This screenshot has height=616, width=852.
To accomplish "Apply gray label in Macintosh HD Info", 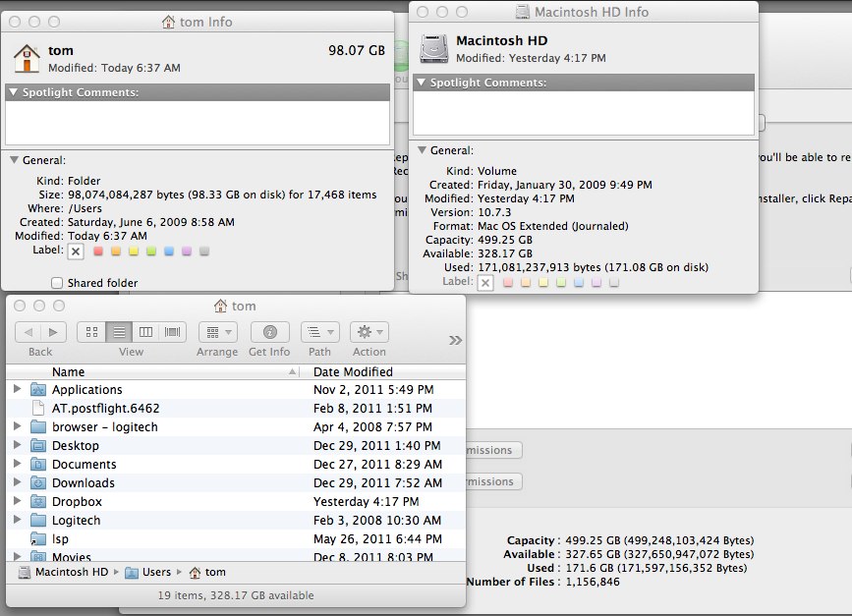I will (x=614, y=283).
